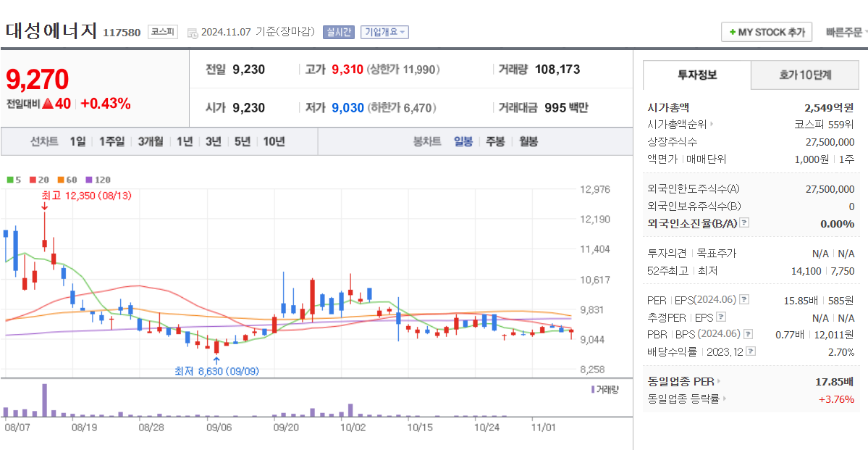Screen dimensions: 868x450
Task: Click the 거래대금 value 995 백만
Action: coord(566,107)
